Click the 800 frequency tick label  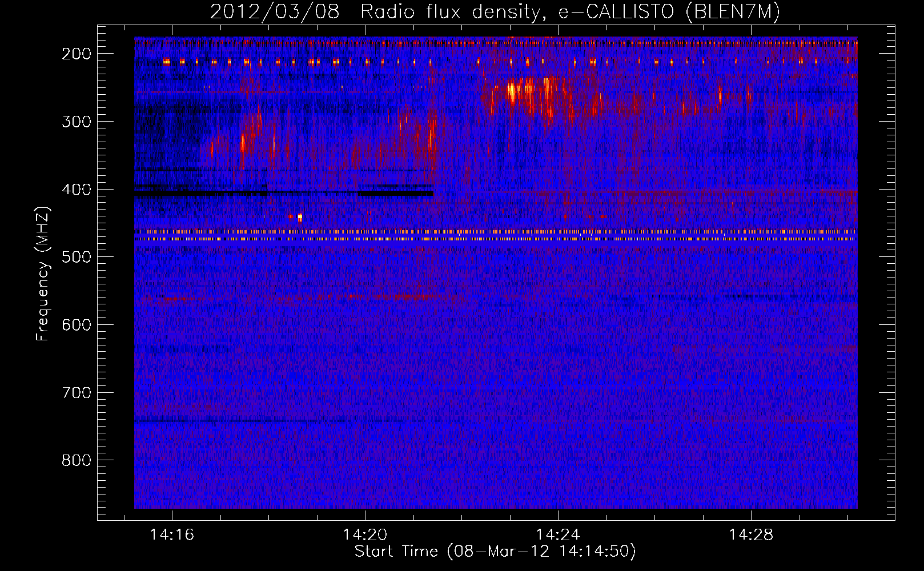77,460
